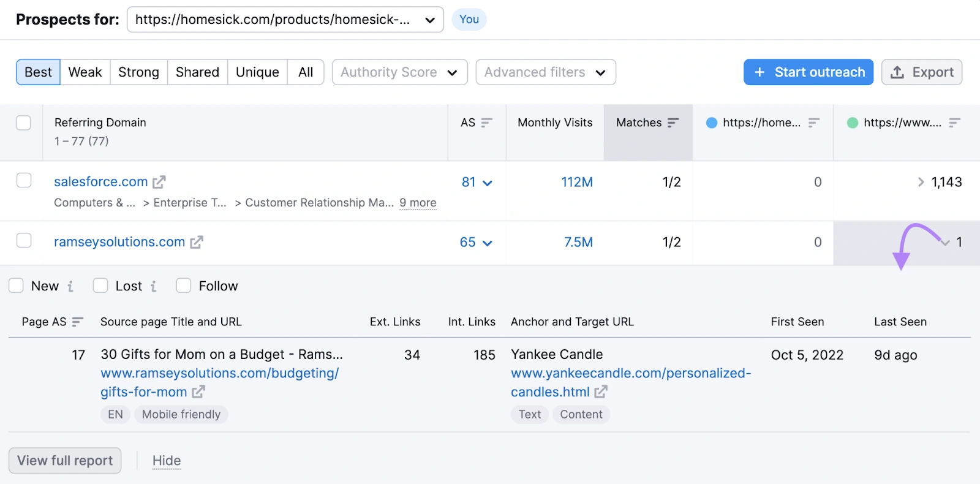Click the Start outreach button
The width and height of the screenshot is (980, 484).
pyautogui.click(x=809, y=72)
